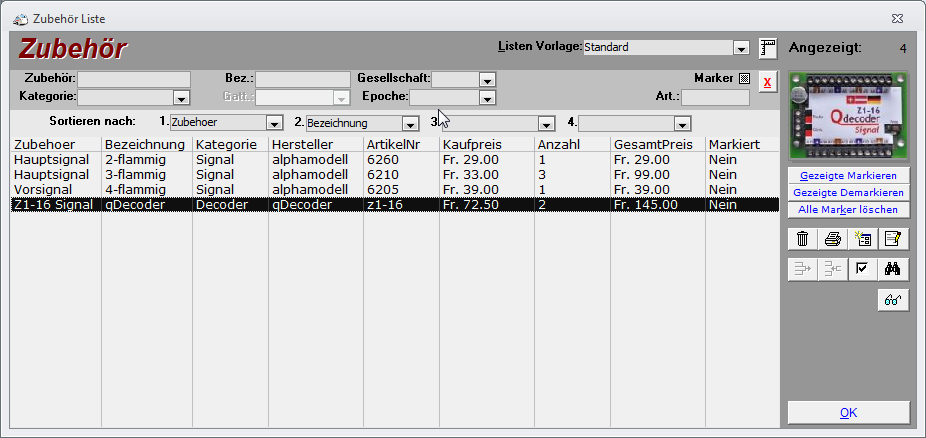This screenshot has height=438, width=926.
Task: Click the Anzahl column header
Action: tap(572, 145)
